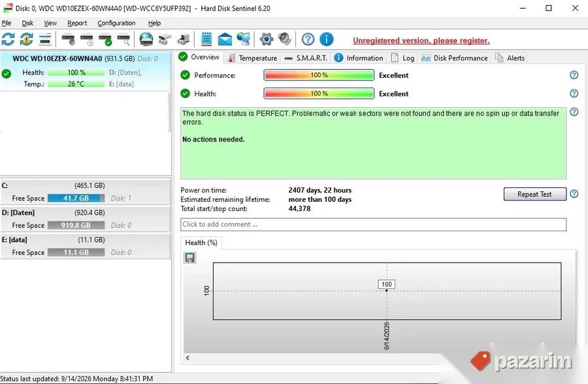Select the Health (%) graph tab
588x384 pixels.
[x=201, y=243]
